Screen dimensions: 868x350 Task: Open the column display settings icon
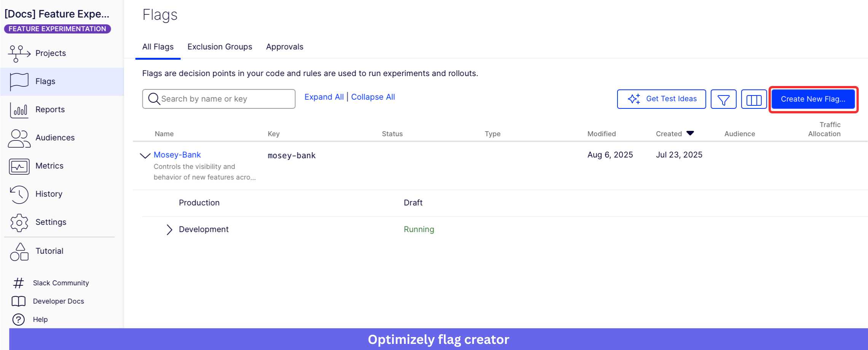(x=753, y=99)
